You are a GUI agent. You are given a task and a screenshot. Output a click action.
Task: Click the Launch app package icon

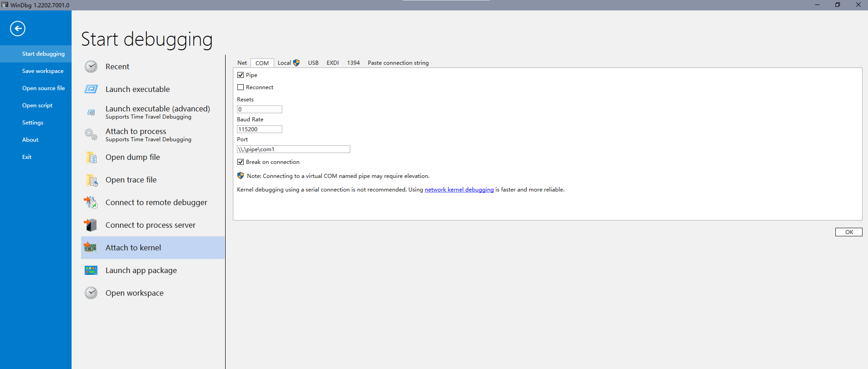point(91,270)
